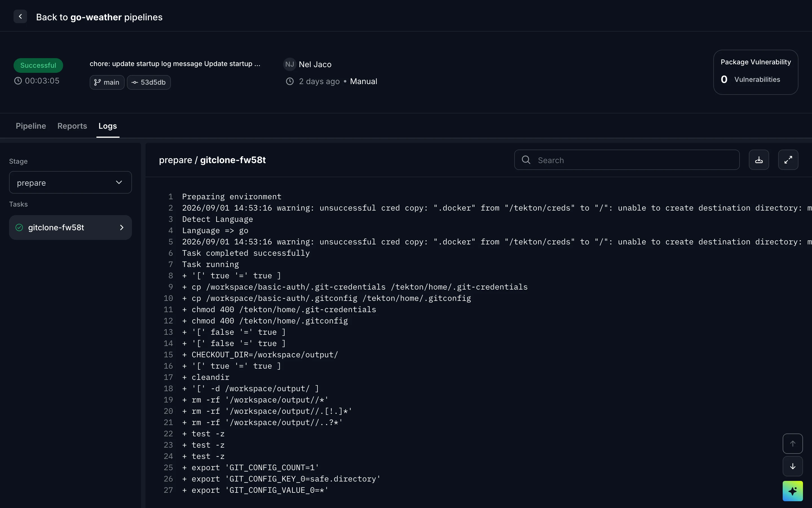Click the 00:03:05 duration text
The image size is (812, 508).
tap(42, 81)
